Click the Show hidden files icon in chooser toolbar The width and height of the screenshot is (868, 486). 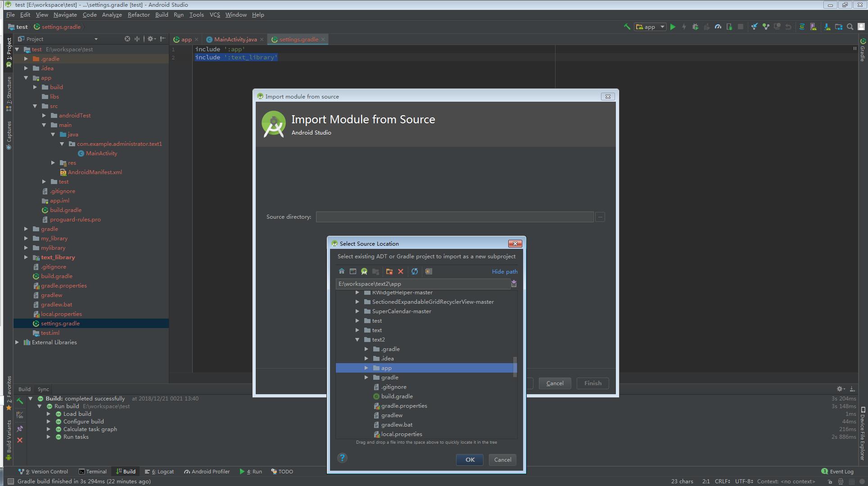coord(429,271)
